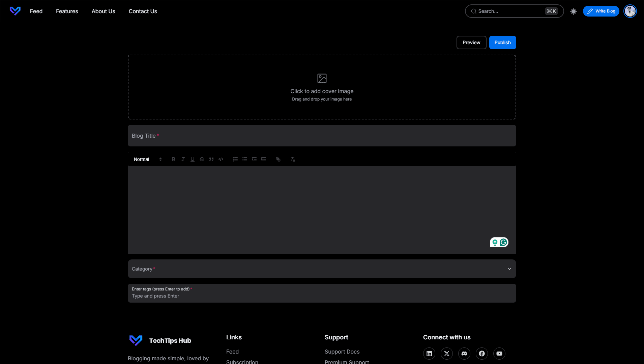Click the cover image placeholder icon

click(322, 78)
